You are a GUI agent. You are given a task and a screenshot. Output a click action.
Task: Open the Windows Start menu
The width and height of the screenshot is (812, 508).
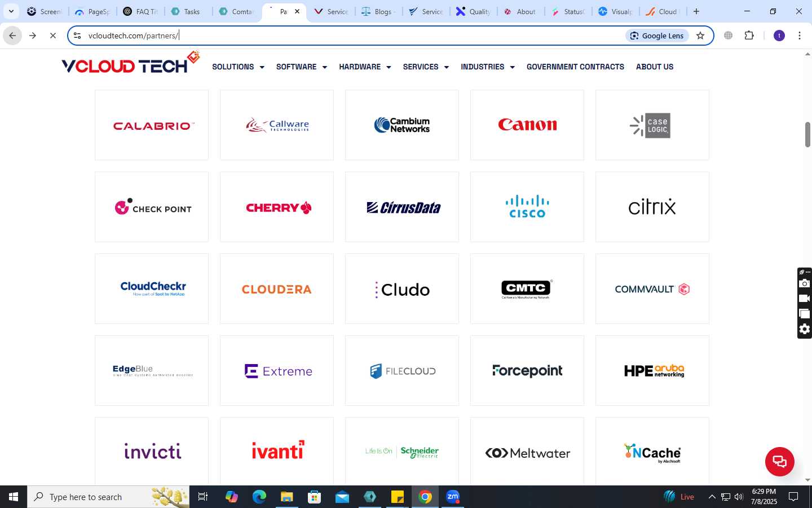point(14,497)
